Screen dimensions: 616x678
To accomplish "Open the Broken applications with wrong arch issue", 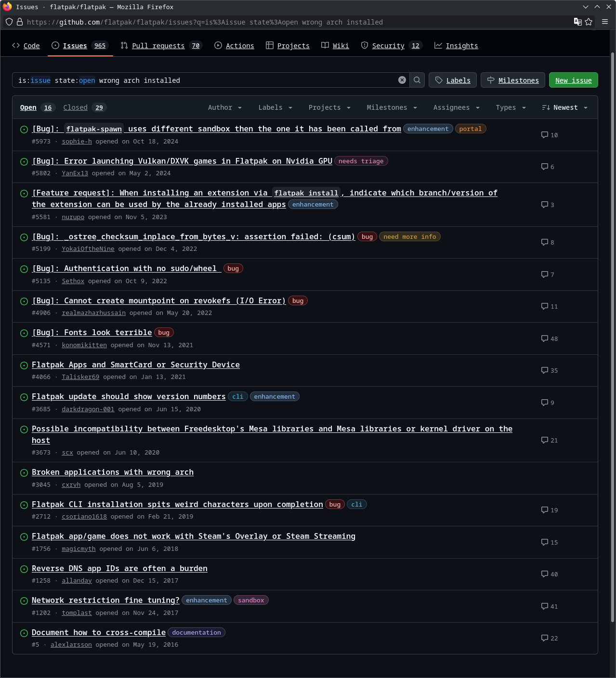I will pos(113,472).
